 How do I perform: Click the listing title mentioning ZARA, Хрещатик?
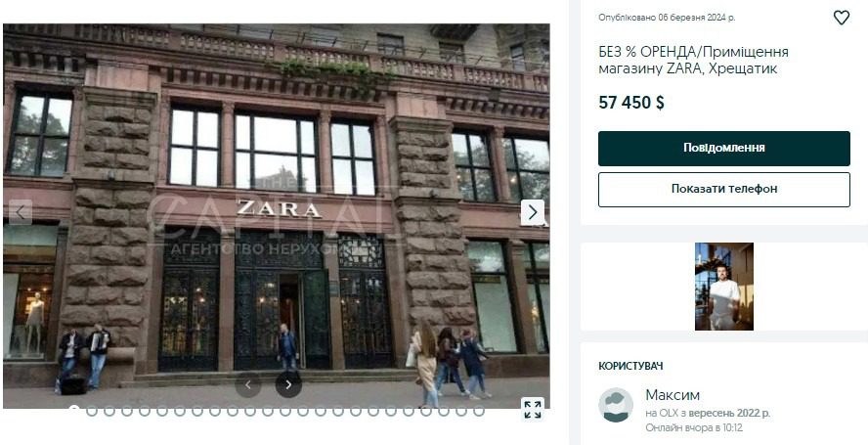pyautogui.click(x=694, y=61)
